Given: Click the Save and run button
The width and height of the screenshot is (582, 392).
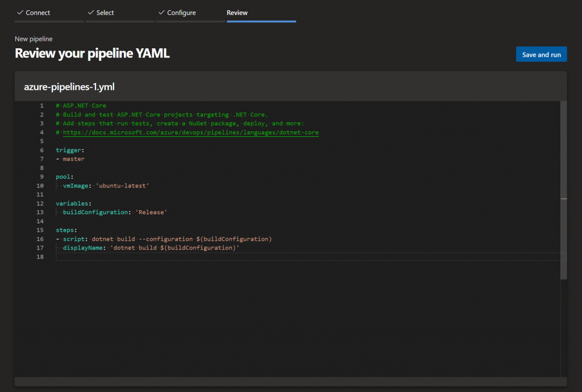Looking at the screenshot, I should [x=541, y=55].
